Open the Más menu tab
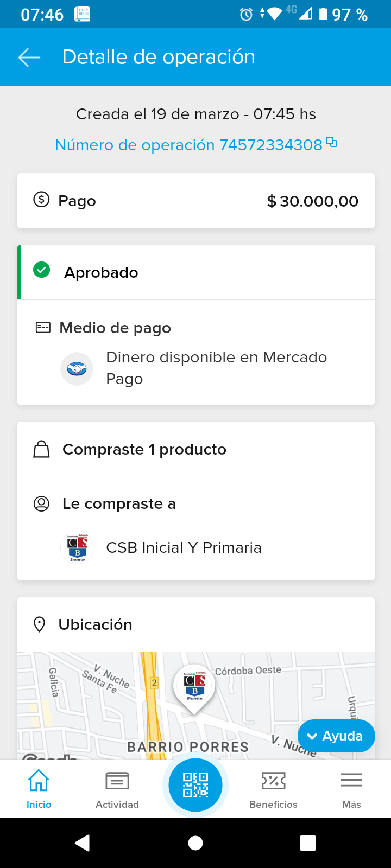The image size is (391, 868). (351, 789)
